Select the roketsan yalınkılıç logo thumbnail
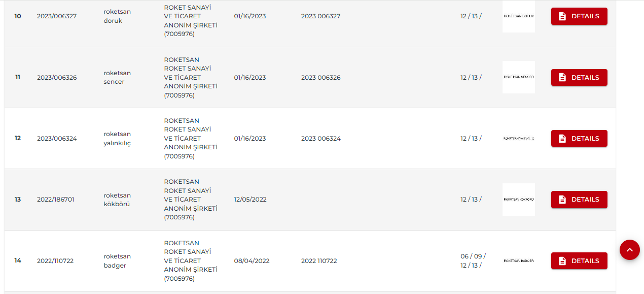 point(518,138)
